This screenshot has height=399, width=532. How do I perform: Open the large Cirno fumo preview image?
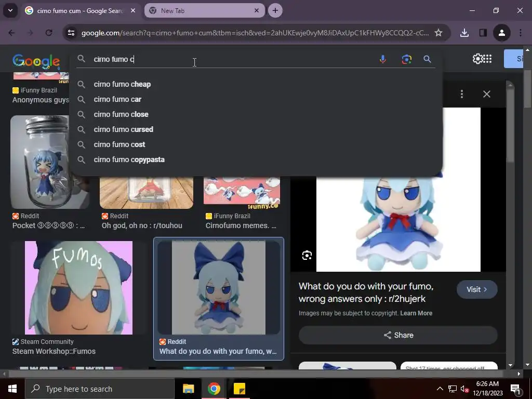point(398,224)
